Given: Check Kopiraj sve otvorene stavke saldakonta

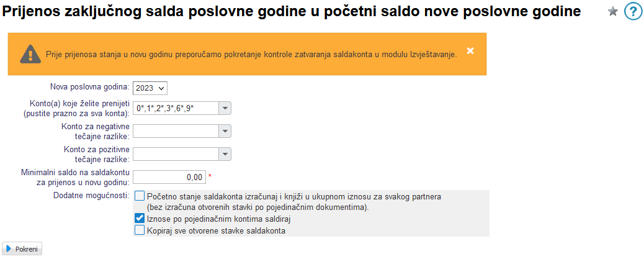Looking at the screenshot, I should pyautogui.click(x=140, y=230).
